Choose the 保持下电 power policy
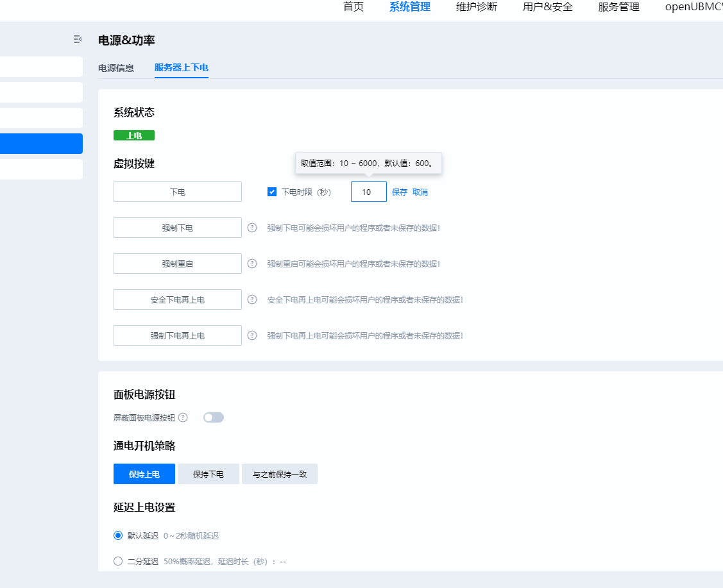This screenshot has height=588, width=723. [208, 474]
